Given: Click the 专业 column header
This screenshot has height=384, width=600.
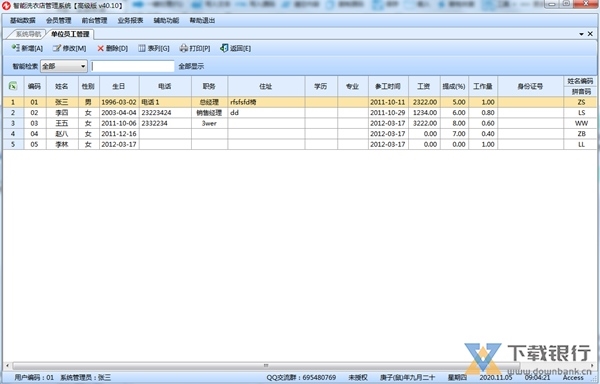Looking at the screenshot, I should click(x=352, y=86).
